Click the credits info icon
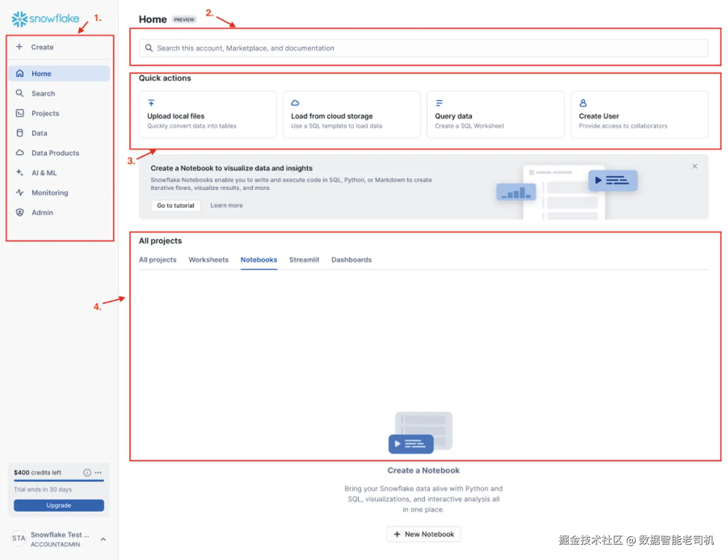 (x=87, y=473)
